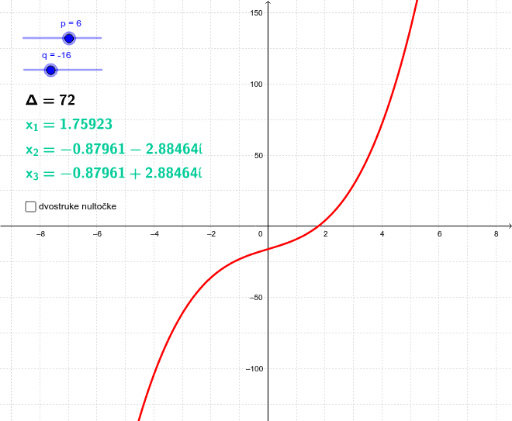The height and width of the screenshot is (421, 512).
Task: Click x-axis tick label 2
Action: [x=325, y=234]
